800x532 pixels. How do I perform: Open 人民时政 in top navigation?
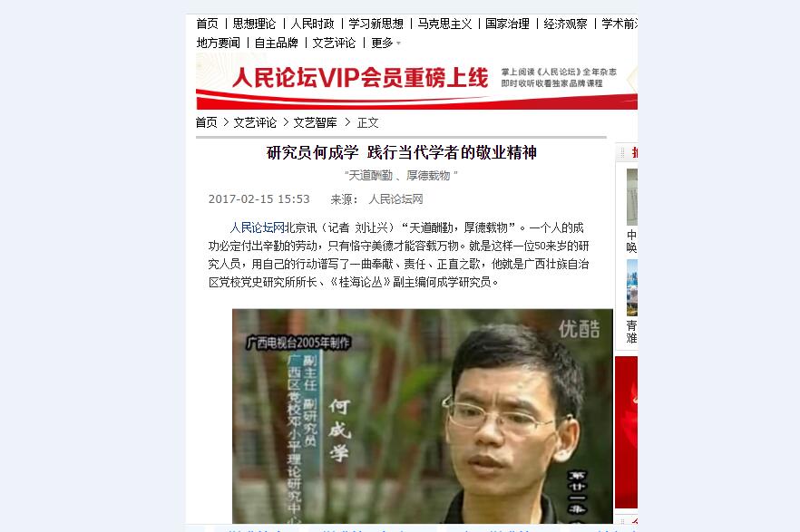pyautogui.click(x=312, y=24)
